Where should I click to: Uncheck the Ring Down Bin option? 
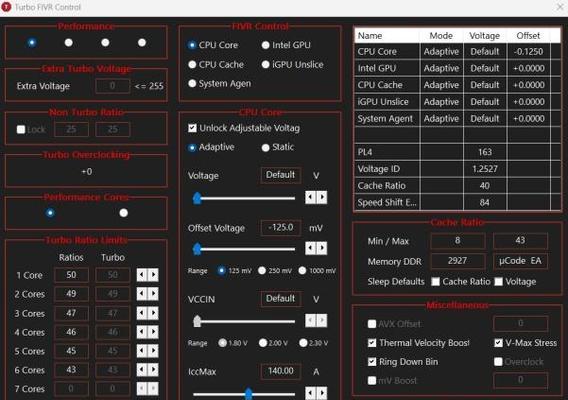pos(372,362)
